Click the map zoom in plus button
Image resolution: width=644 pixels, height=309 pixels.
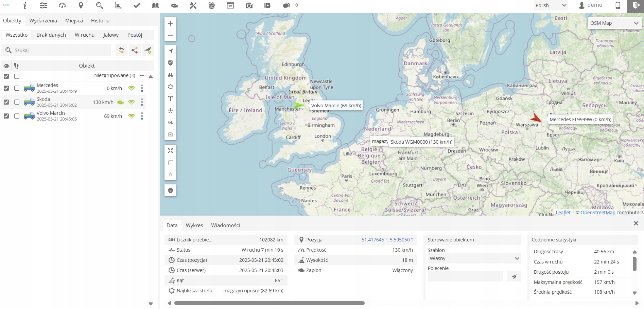tap(170, 23)
